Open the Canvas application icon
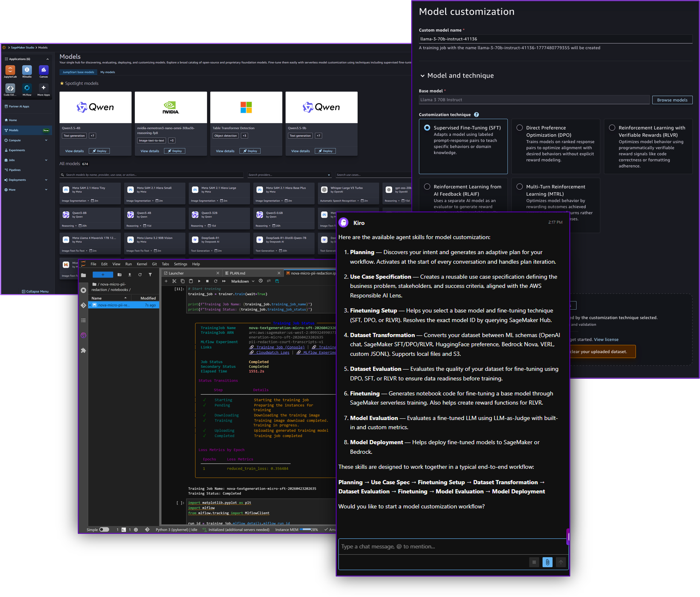The width and height of the screenshot is (700, 597). click(x=44, y=70)
